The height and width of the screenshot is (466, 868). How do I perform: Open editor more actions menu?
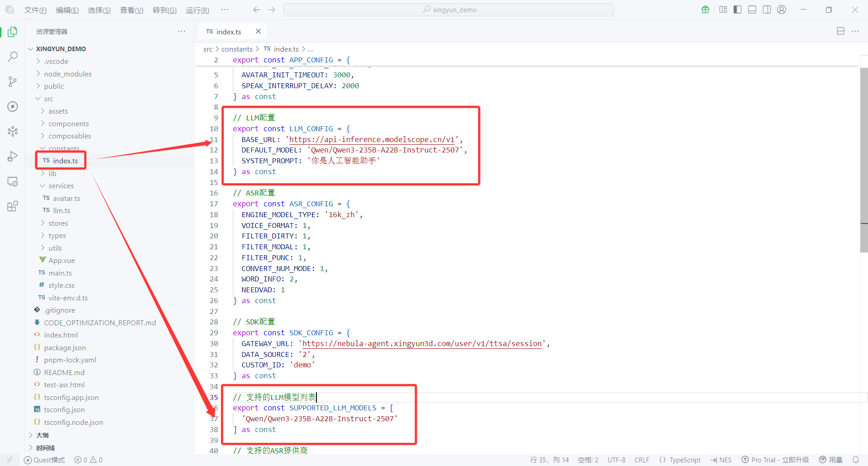coord(855,31)
